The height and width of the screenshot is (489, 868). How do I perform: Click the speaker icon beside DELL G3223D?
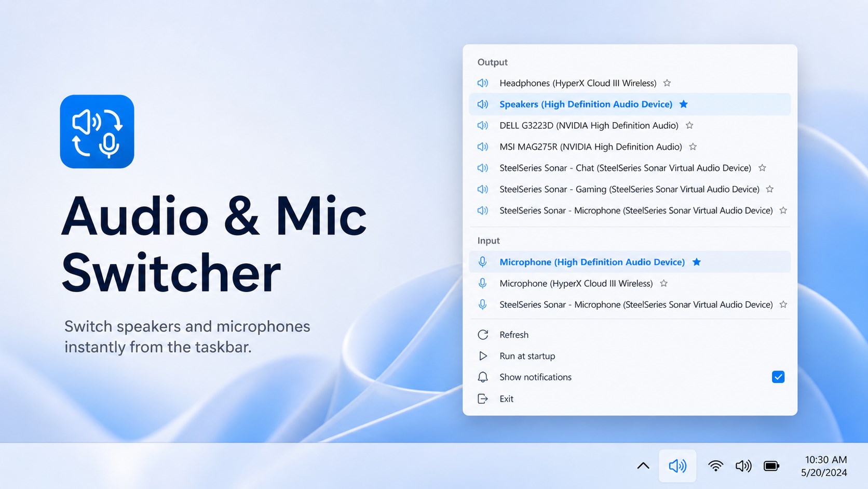pos(483,125)
